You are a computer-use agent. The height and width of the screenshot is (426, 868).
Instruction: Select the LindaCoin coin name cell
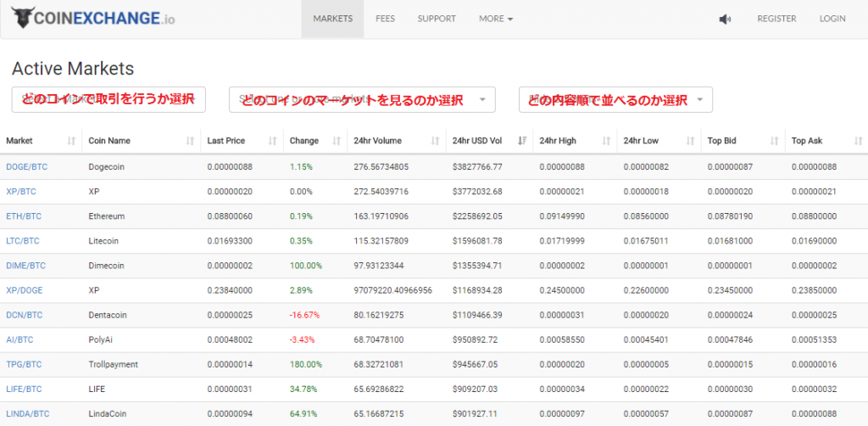tap(106, 414)
